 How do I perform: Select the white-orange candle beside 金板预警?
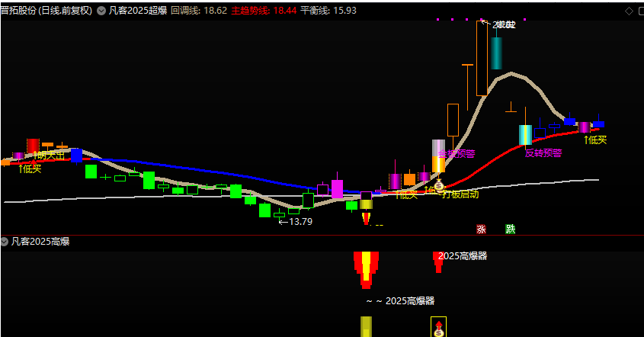coord(438,156)
